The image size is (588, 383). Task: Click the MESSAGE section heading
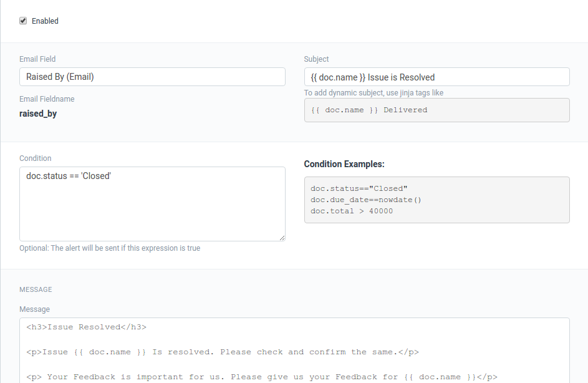coord(36,289)
